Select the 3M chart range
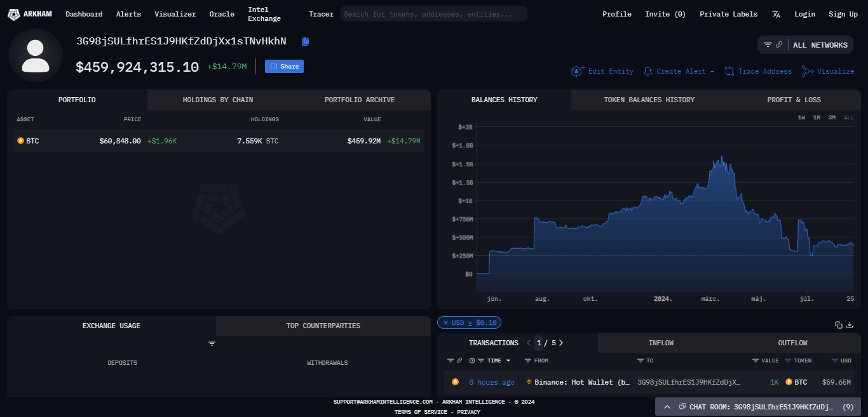Viewport: 868px width, 417px height. 832,117
